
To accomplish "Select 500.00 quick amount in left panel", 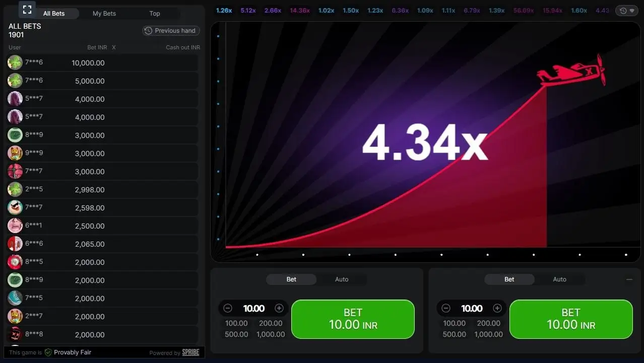I will coord(236,334).
